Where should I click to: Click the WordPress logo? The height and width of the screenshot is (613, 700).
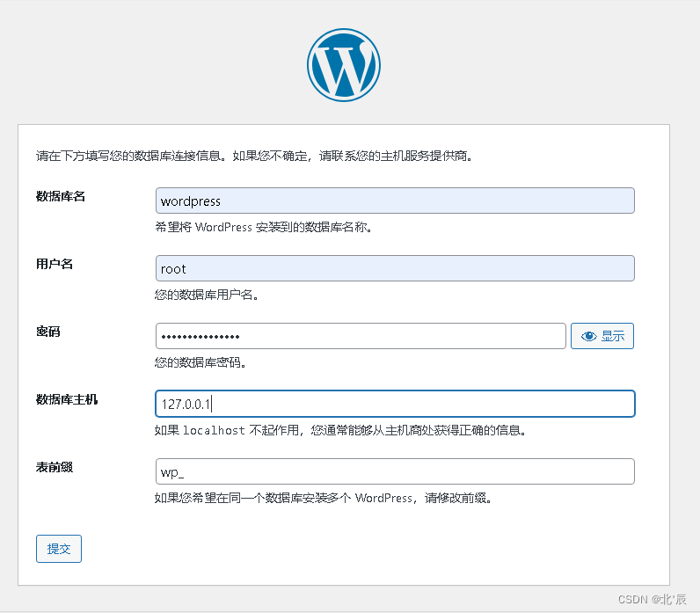coord(343,65)
